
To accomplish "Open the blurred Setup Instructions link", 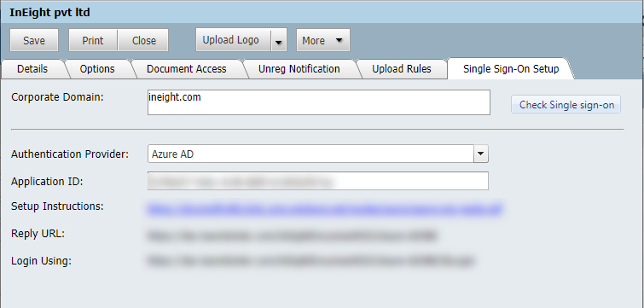I will pos(324,209).
